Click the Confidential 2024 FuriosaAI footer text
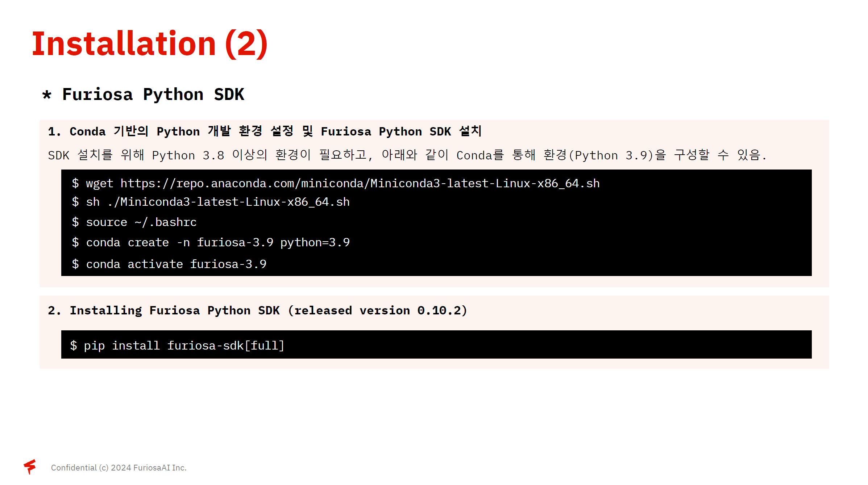The image size is (868, 485). [x=119, y=468]
